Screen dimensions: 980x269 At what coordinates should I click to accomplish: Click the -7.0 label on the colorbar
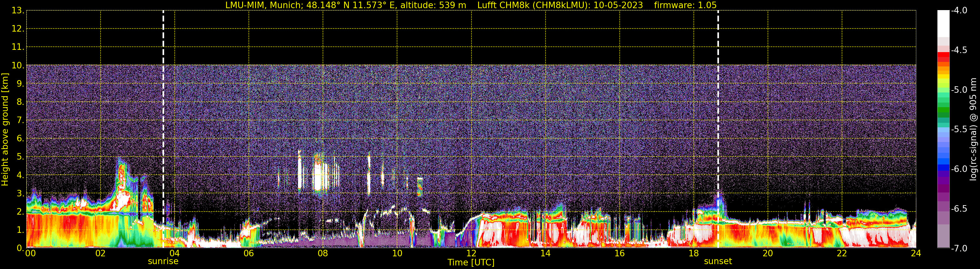[x=959, y=248]
